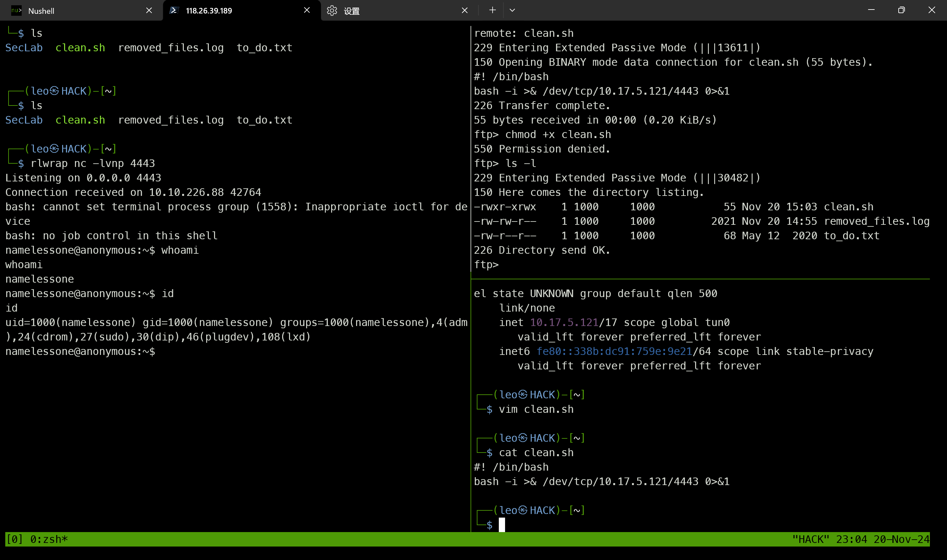Viewport: 947px width, 560px height.
Task: Click 'bash: no job control in this shell'
Action: [x=111, y=236]
